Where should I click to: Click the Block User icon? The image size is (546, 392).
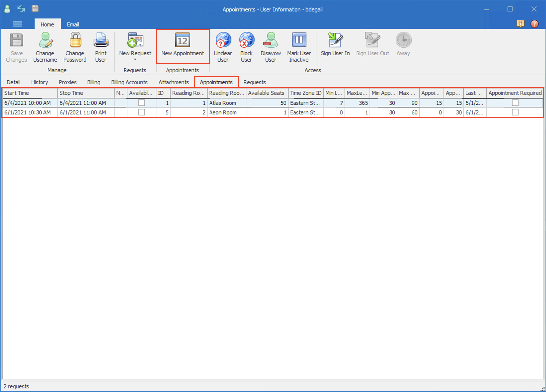[x=246, y=46]
